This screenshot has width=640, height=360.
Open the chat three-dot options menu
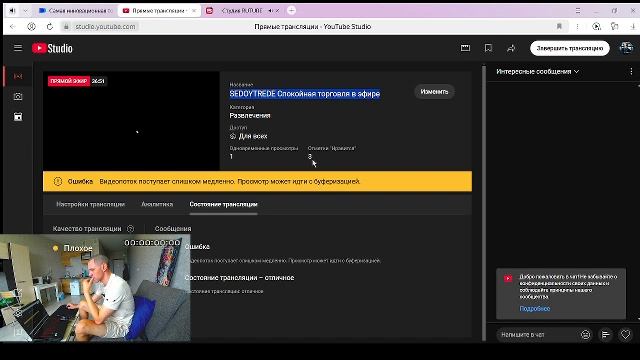click(631, 71)
